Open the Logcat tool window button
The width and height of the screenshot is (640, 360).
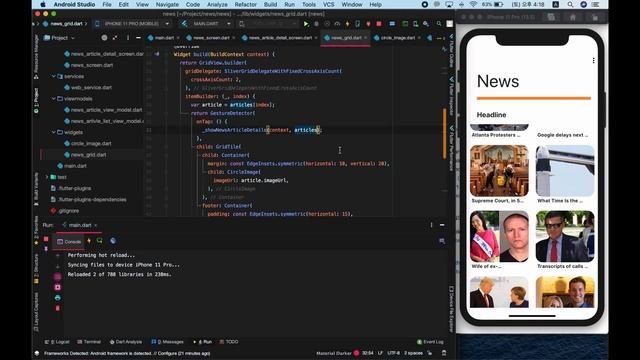click(57, 342)
